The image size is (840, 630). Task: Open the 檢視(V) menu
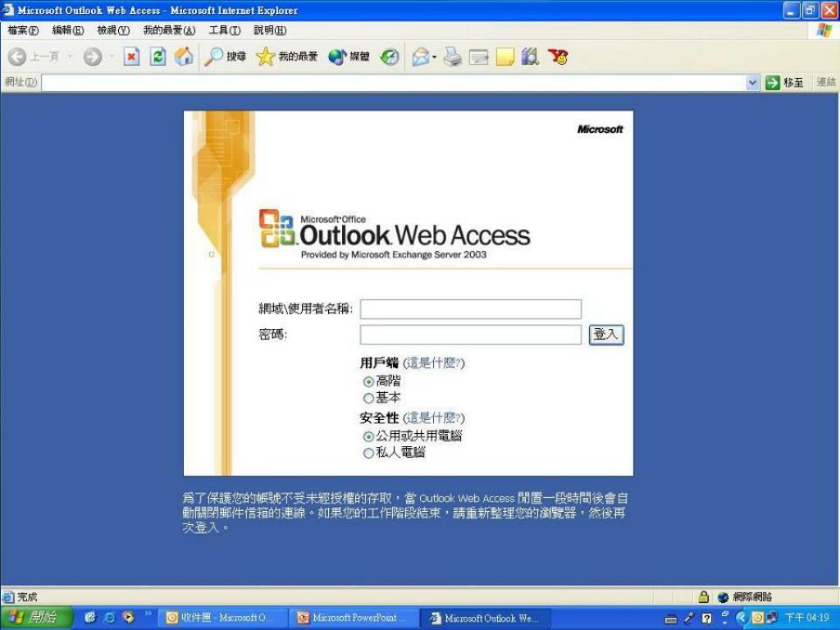113,30
